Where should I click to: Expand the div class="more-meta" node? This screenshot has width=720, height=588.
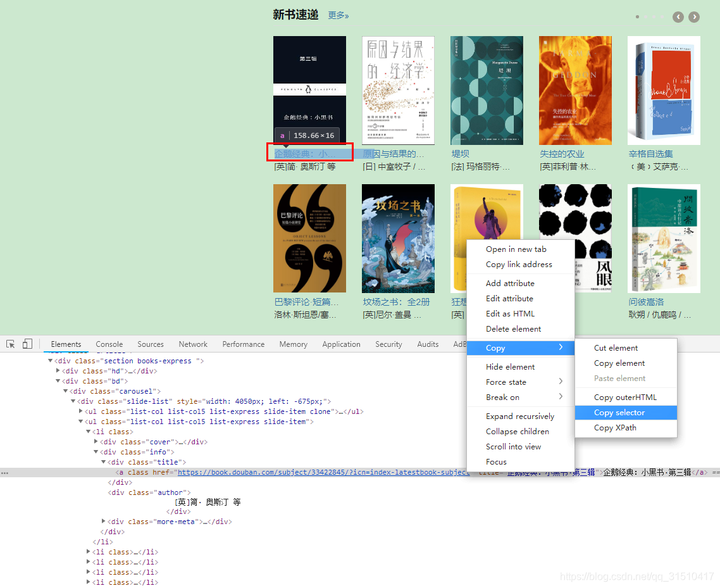103,522
